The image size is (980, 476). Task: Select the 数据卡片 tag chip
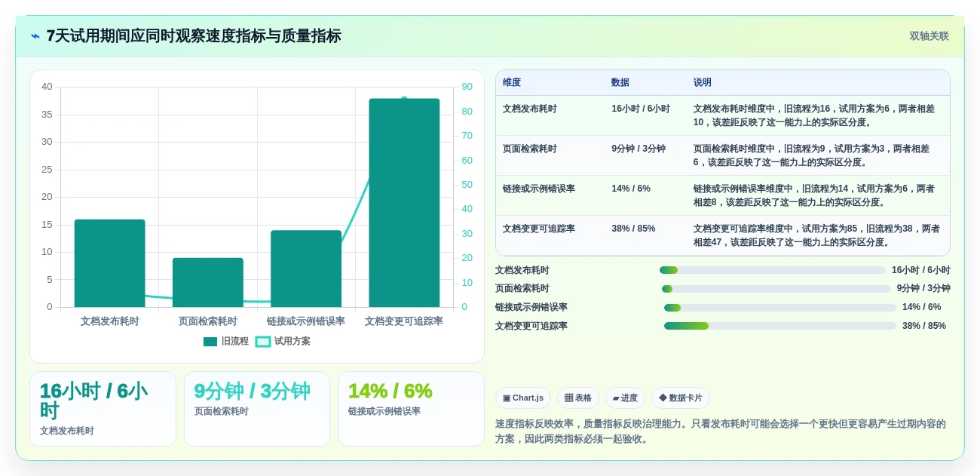tap(681, 398)
